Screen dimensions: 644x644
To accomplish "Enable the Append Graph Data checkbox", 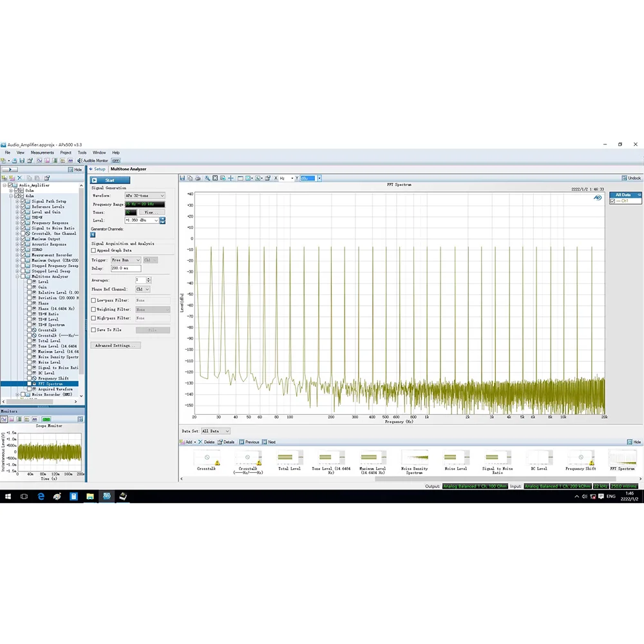I will click(x=93, y=251).
